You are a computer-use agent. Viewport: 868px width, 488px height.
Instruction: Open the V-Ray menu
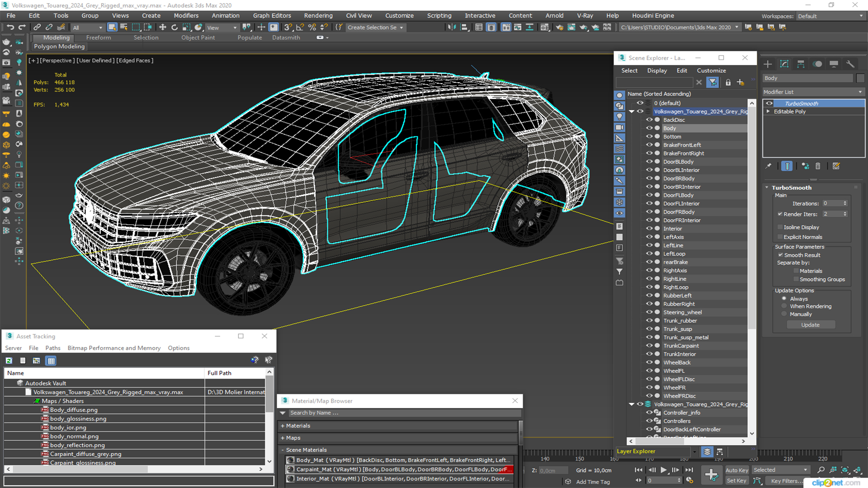tap(585, 15)
